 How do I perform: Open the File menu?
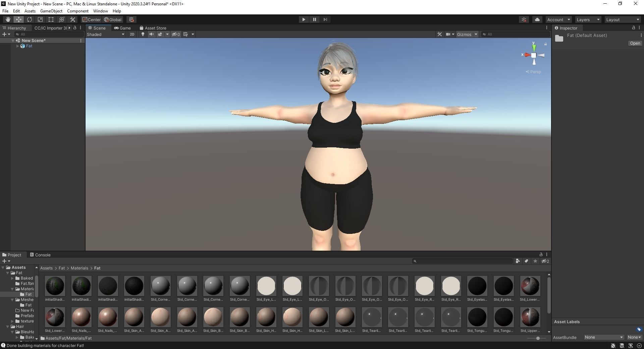click(x=5, y=11)
